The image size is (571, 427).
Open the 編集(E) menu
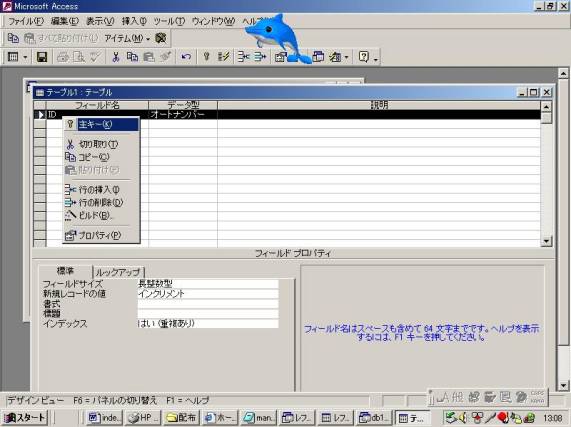[x=64, y=21]
